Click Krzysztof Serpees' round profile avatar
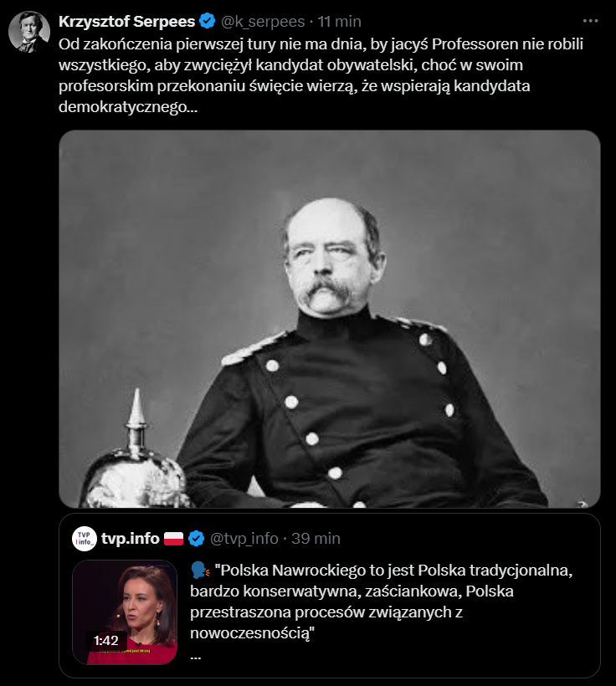The width and height of the screenshot is (616, 686). [29, 32]
